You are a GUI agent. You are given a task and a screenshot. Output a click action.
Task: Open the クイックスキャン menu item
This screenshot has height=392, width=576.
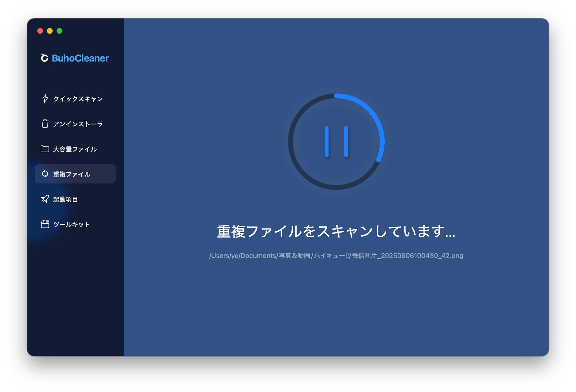(x=78, y=99)
